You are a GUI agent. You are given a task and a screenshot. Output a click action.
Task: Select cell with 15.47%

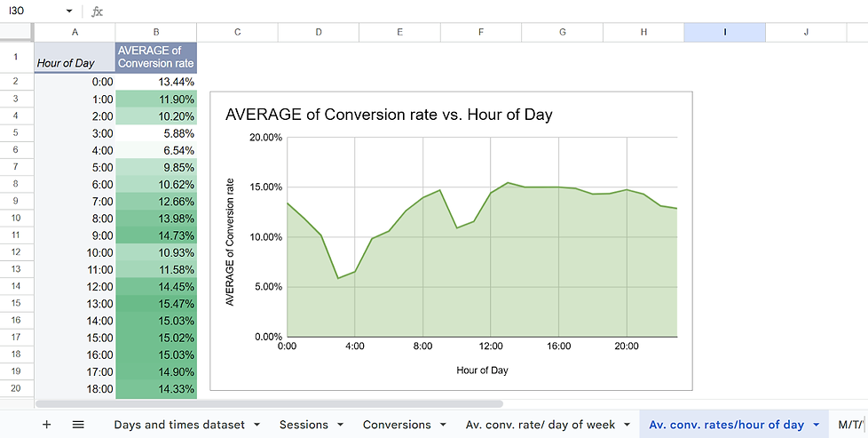pos(156,304)
